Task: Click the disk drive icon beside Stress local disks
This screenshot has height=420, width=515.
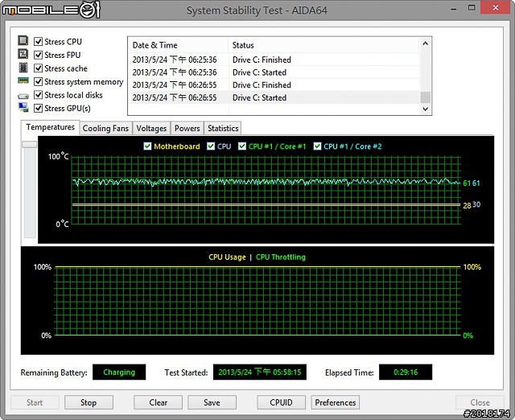Action: pyautogui.click(x=23, y=96)
